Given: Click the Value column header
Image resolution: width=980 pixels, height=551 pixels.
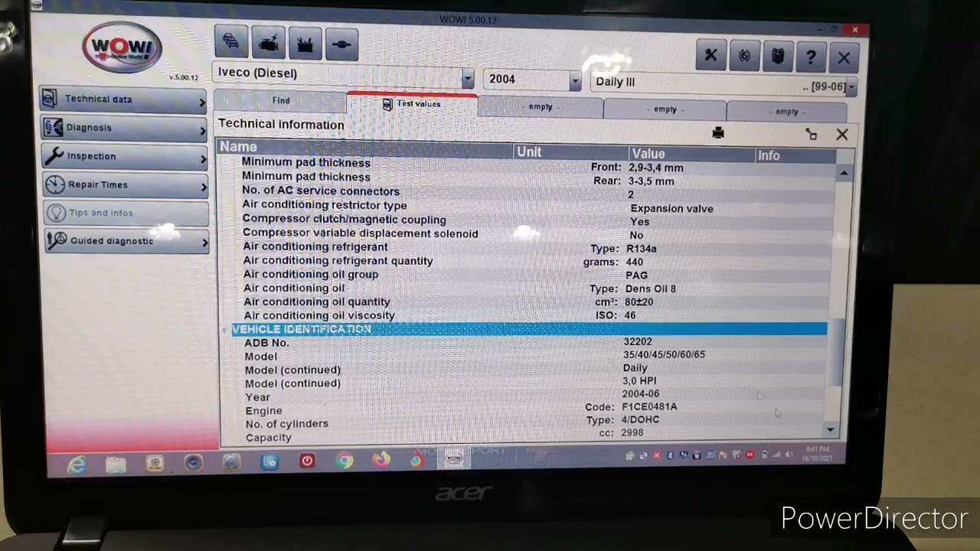Looking at the screenshot, I should click(692, 154).
